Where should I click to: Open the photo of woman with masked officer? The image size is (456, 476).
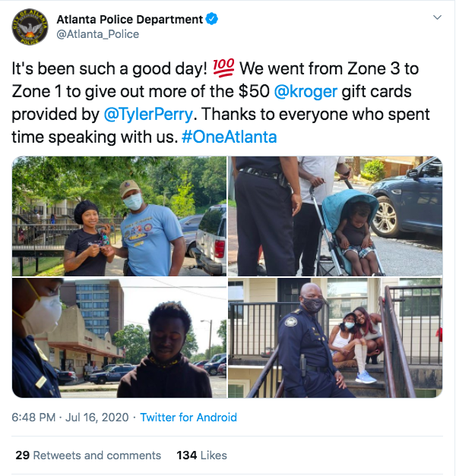[x=119, y=216]
